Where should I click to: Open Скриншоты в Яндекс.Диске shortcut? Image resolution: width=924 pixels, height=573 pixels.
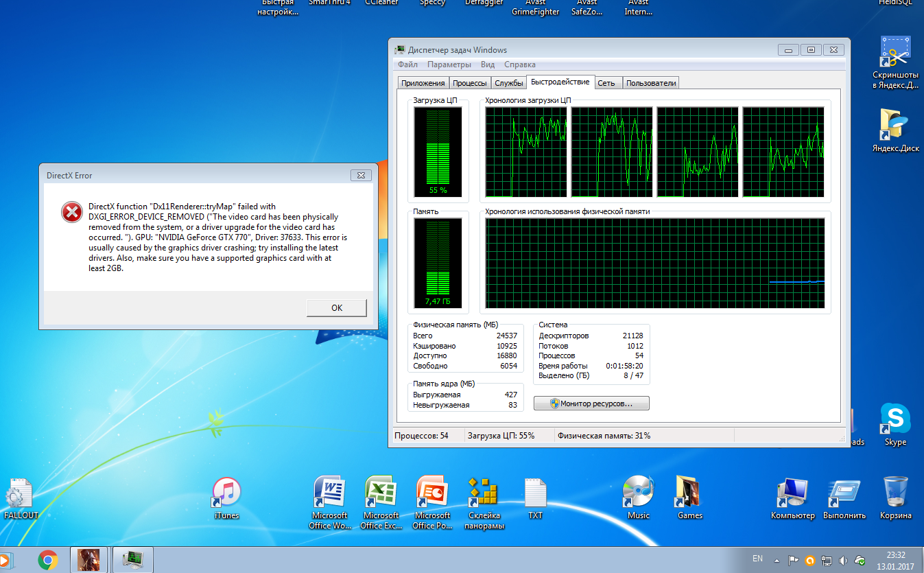pyautogui.click(x=895, y=63)
